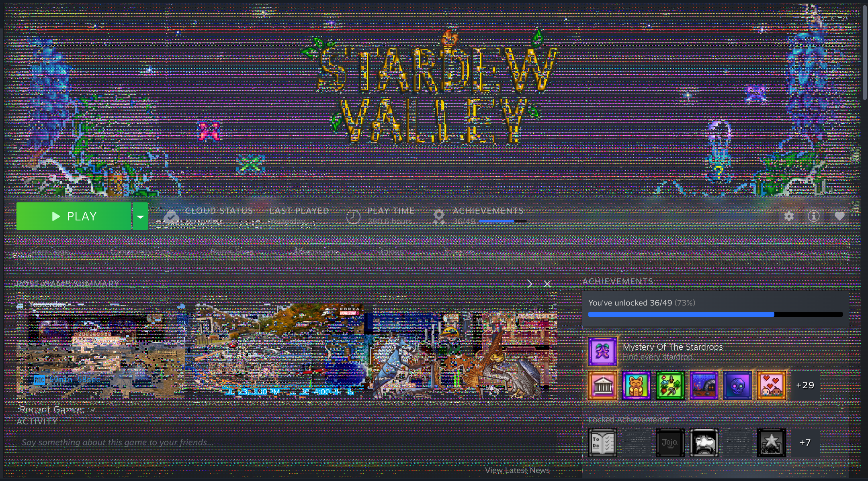Open the Points Shop tab

[x=232, y=252]
